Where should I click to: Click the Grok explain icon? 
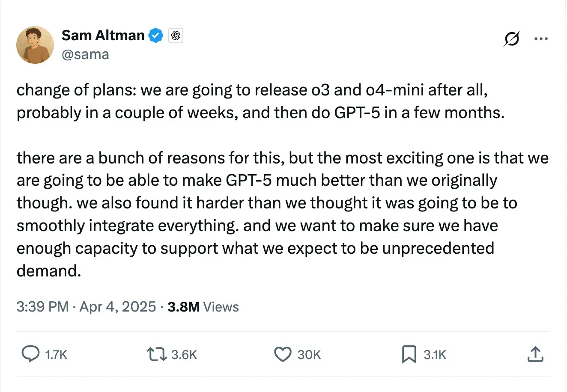point(512,39)
